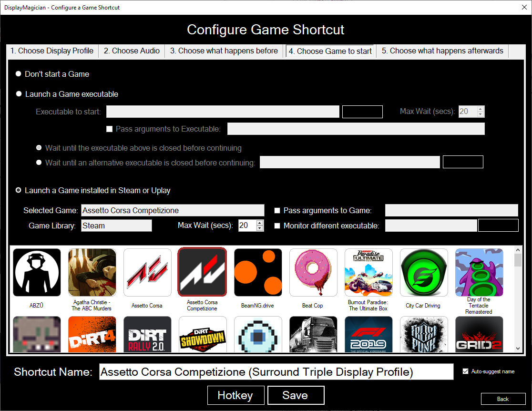Select the Beat Cop donut icon

pos(313,272)
